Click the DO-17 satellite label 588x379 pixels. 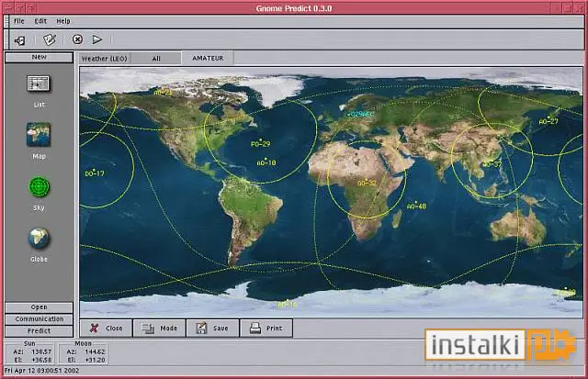[95, 173]
